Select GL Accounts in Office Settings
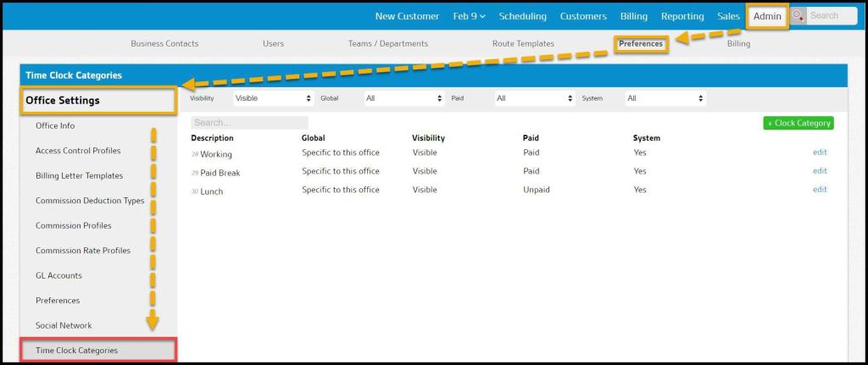This screenshot has width=868, height=365. (58, 275)
